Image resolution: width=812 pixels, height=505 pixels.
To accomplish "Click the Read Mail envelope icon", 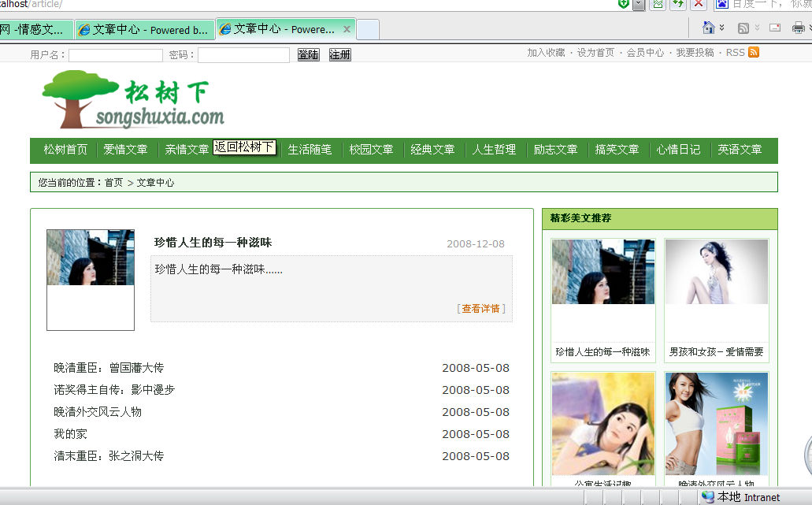I will (775, 28).
